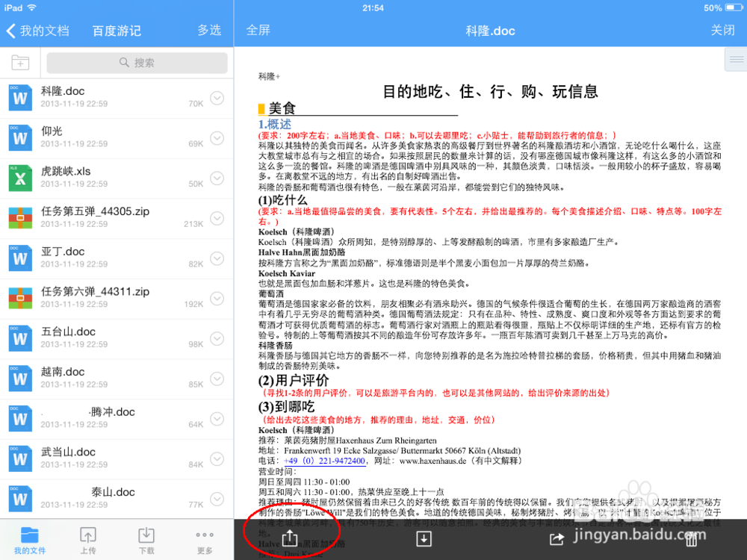This screenshot has height=560, width=747.
Task: Select file name 五台山.doc
Action: tap(68, 332)
